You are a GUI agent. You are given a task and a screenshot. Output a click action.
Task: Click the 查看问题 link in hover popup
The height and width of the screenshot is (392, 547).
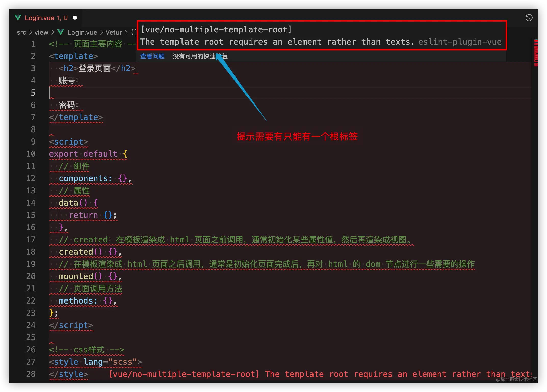click(152, 56)
